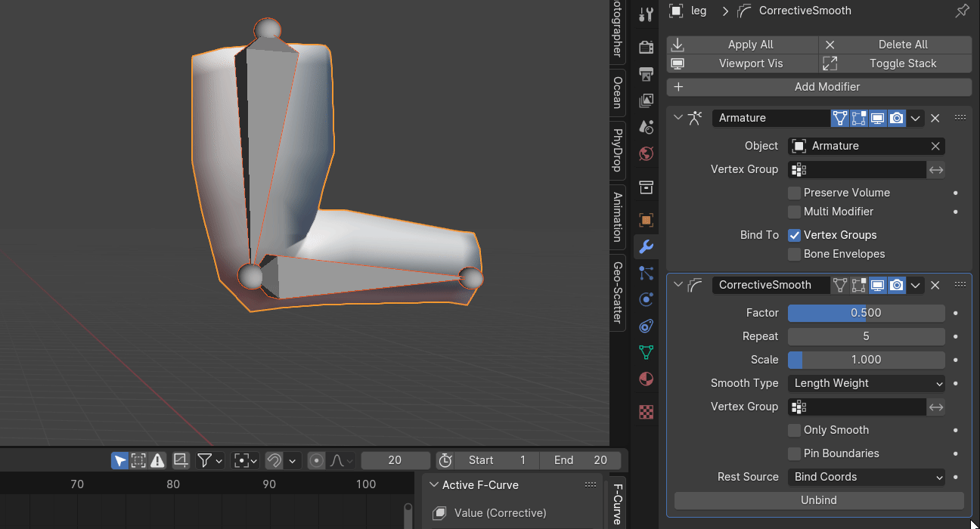Switch to World Properties globe tab
The height and width of the screenshot is (529, 980).
(x=646, y=153)
